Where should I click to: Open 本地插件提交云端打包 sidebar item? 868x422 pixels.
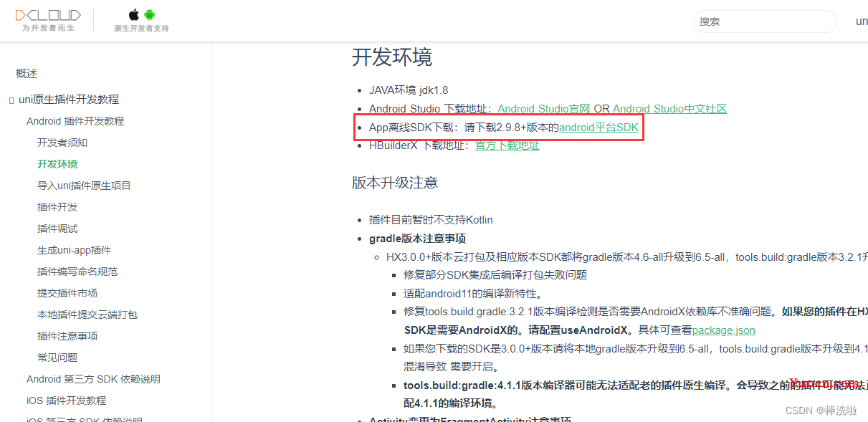[x=87, y=315]
